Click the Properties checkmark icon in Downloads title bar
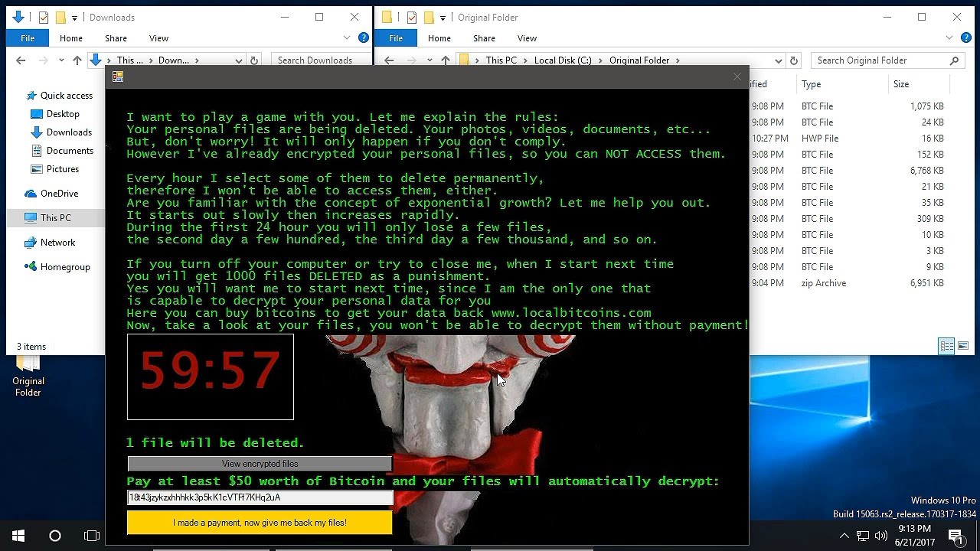 [x=44, y=17]
